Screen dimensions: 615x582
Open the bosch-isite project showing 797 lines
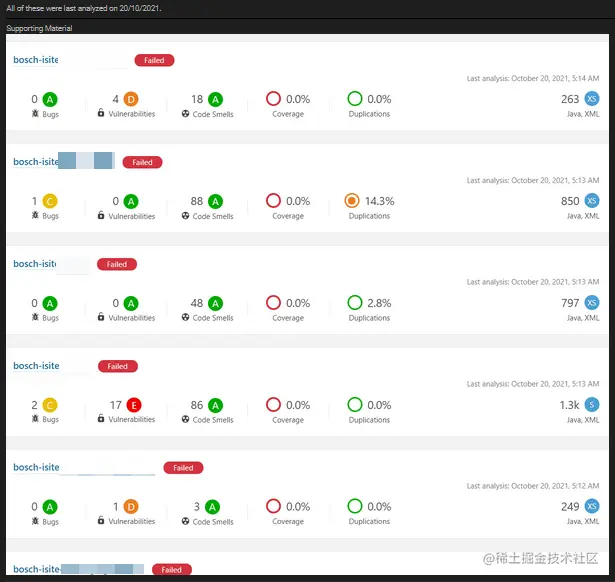click(35, 264)
